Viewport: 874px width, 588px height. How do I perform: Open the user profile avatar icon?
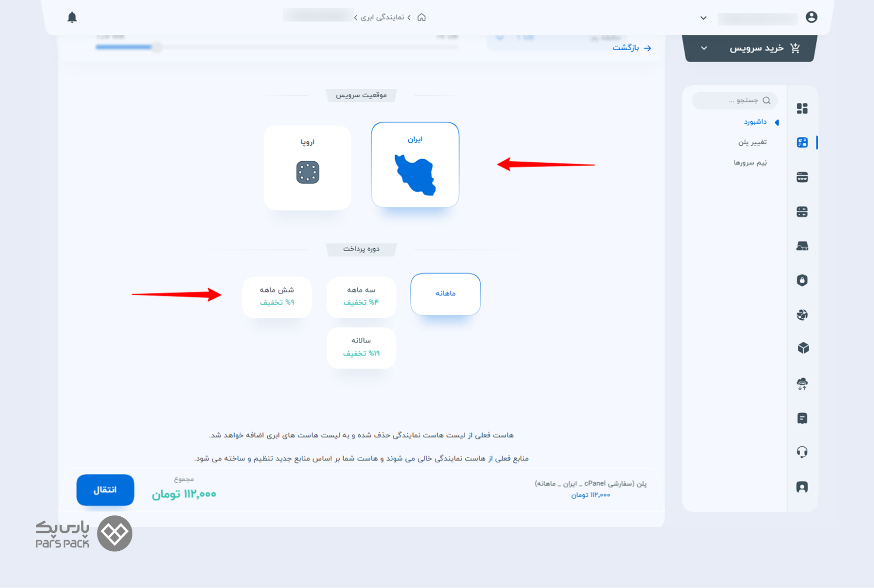pyautogui.click(x=811, y=17)
